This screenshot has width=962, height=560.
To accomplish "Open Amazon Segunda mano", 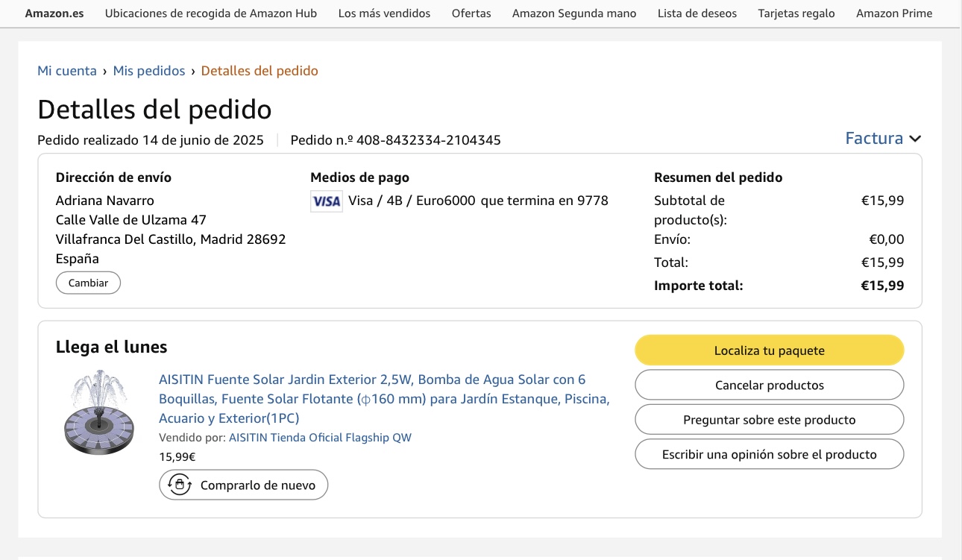I will click(x=574, y=13).
